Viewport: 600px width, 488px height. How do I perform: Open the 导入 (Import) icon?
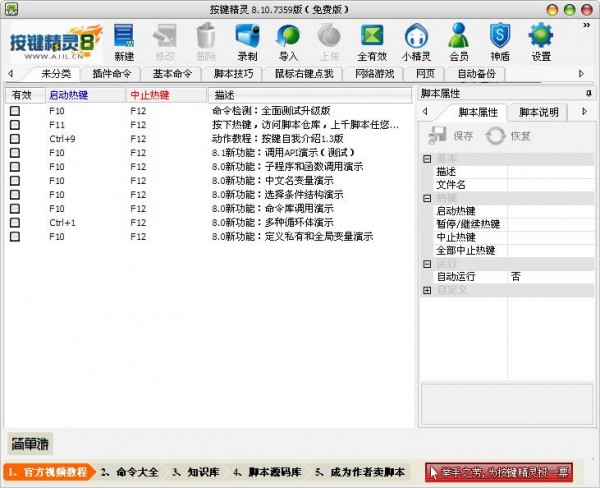(x=289, y=42)
